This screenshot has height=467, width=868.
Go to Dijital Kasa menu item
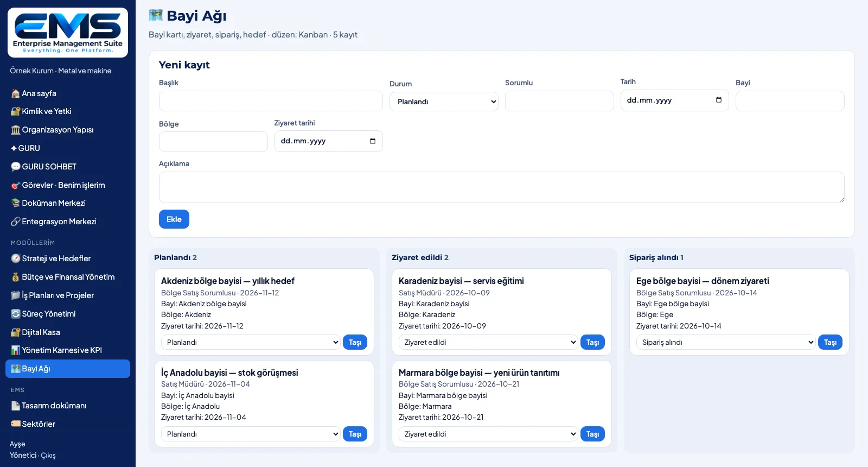[68, 332]
